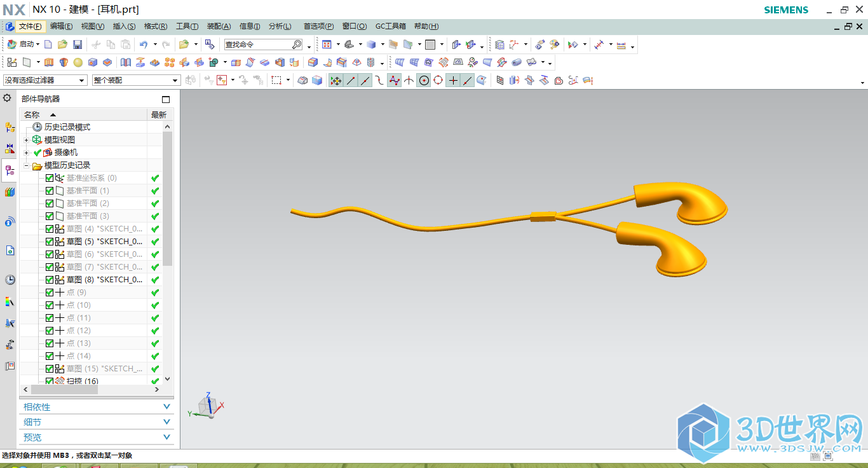Open the 帮助(H) menu
Image resolution: width=868 pixels, height=468 pixels.
[426, 26]
